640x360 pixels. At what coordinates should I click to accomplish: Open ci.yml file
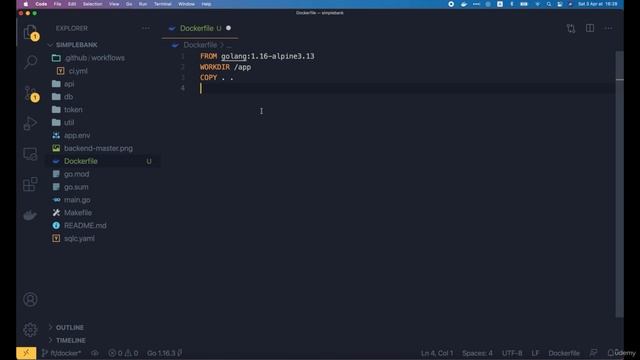(x=78, y=71)
